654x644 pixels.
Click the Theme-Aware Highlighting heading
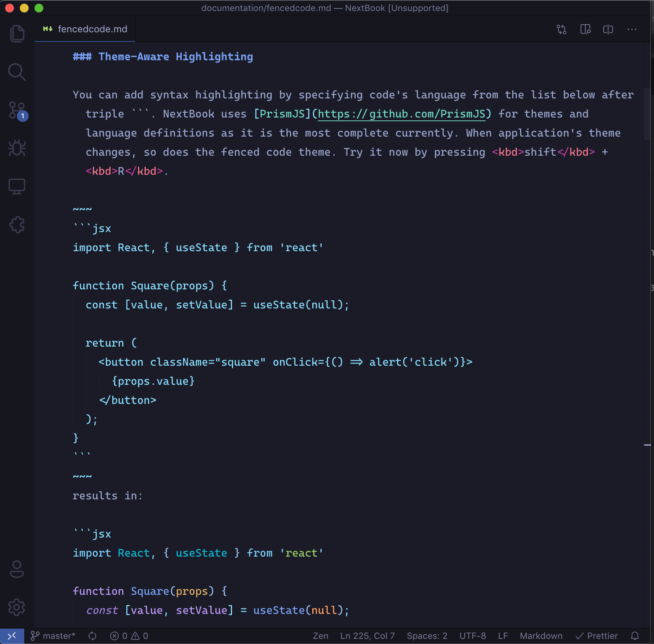163,57
